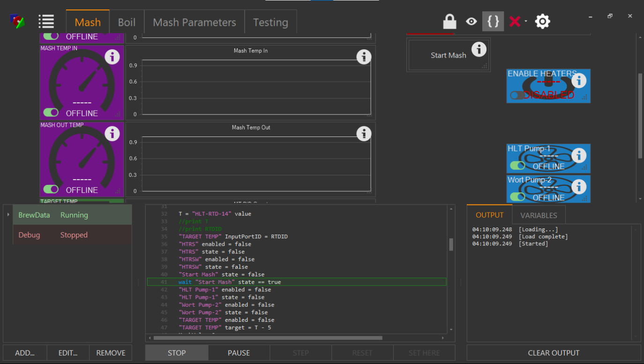
Task: Select the Debug Stopped script row
Action: [72, 235]
